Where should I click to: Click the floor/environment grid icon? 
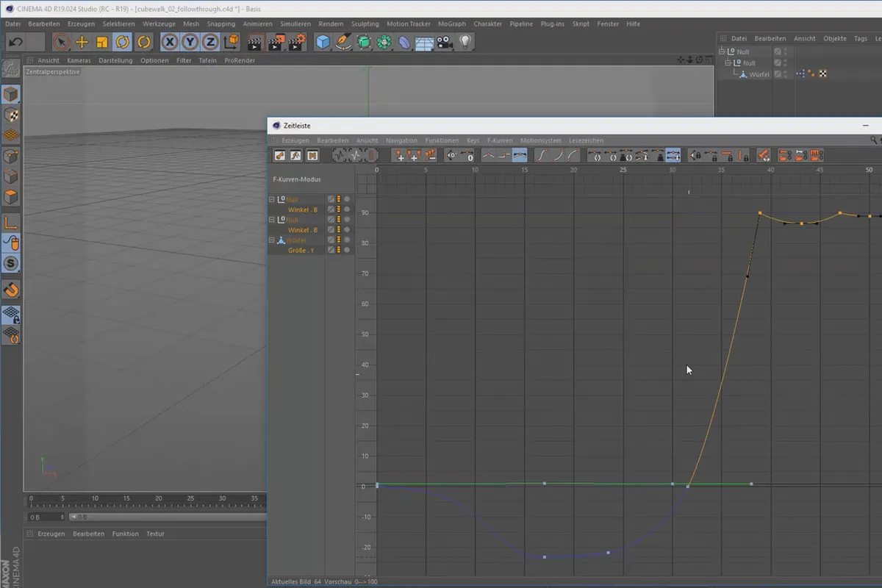click(424, 42)
